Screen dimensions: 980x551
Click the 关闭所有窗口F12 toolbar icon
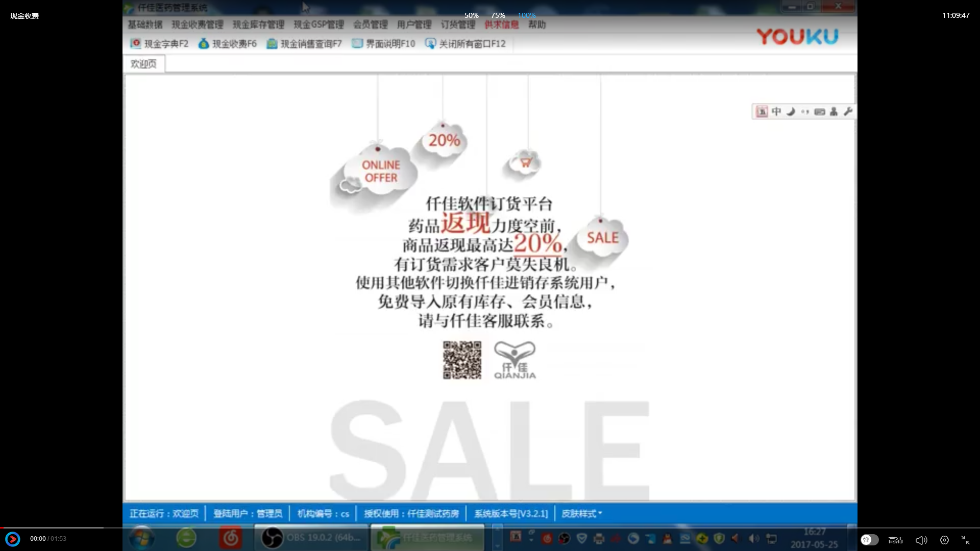430,43
